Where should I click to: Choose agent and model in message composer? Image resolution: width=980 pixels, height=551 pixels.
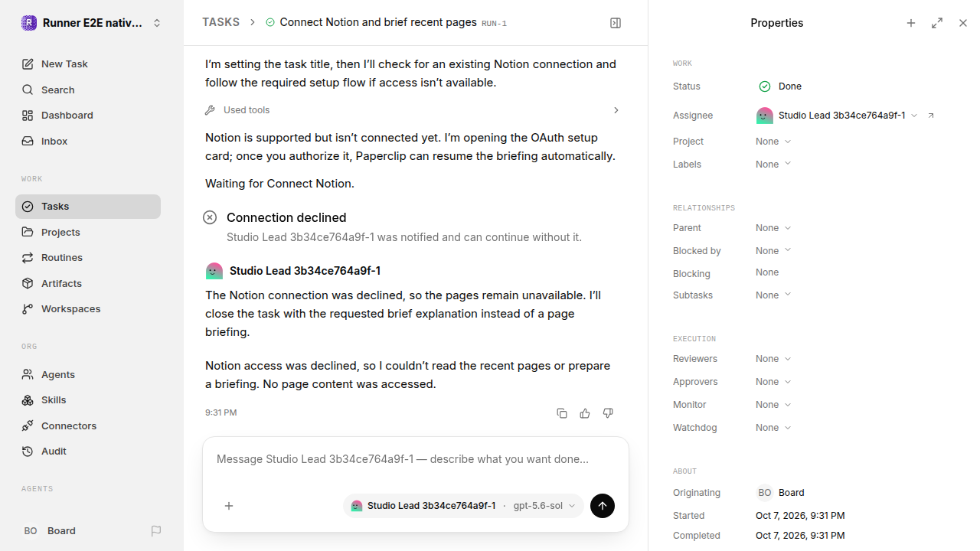[x=463, y=506]
